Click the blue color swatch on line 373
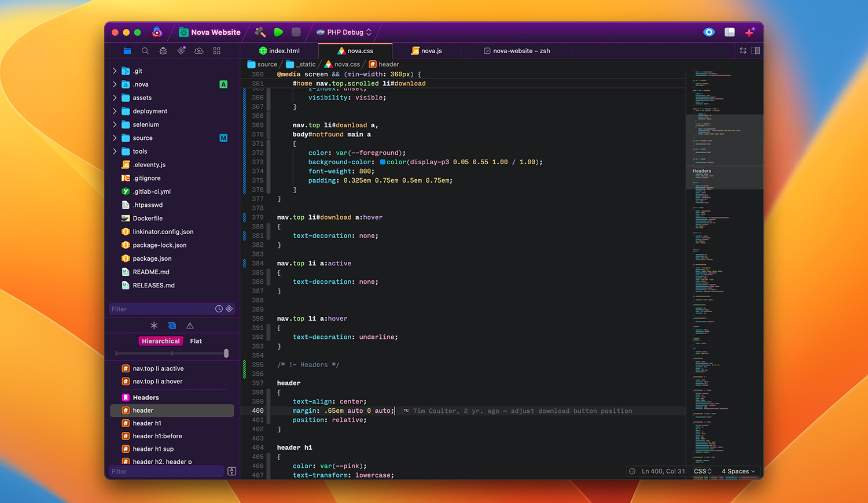The height and width of the screenshot is (503, 868). [x=382, y=162]
